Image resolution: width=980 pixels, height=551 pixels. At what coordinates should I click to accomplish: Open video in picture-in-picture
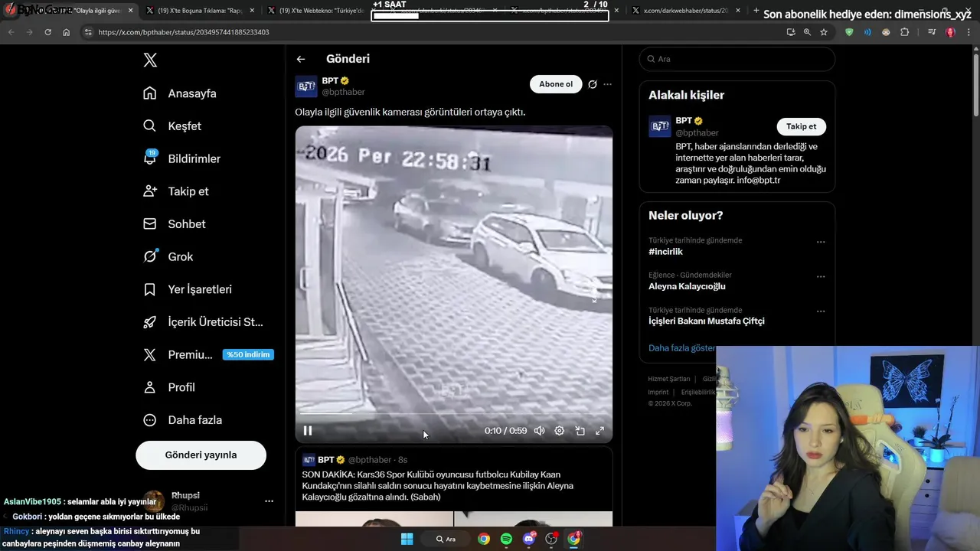580,431
